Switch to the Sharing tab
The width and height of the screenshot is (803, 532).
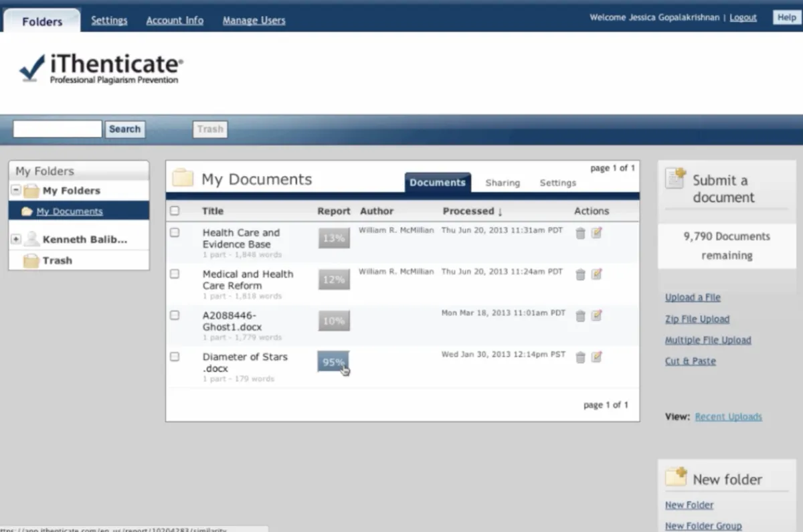[503, 183]
